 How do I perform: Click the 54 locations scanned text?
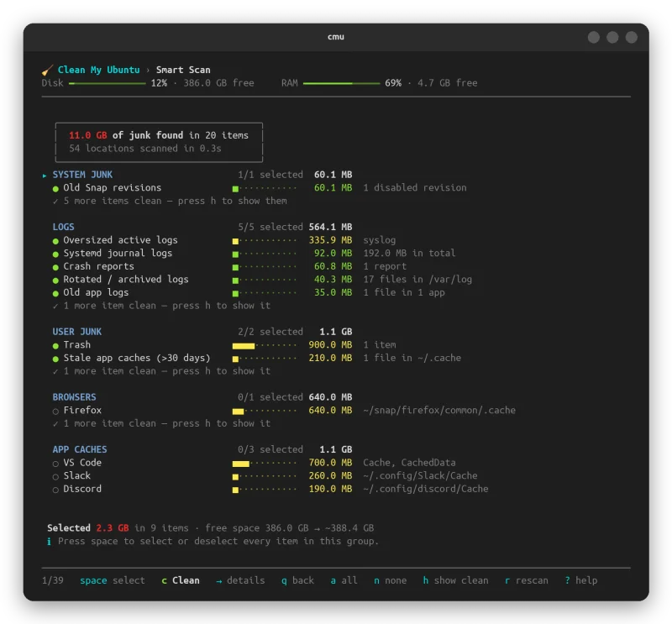[x=144, y=149]
